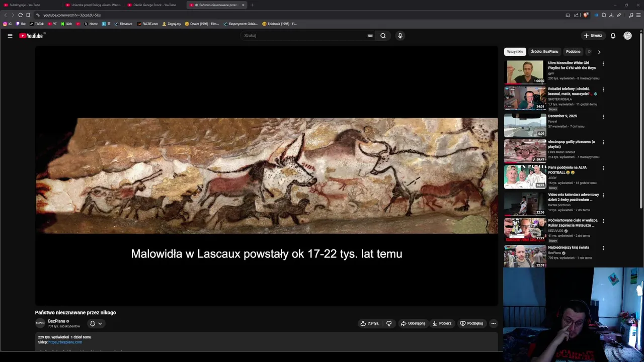Focus the Szukaj search field
This screenshot has height=362, width=644.
point(304,36)
